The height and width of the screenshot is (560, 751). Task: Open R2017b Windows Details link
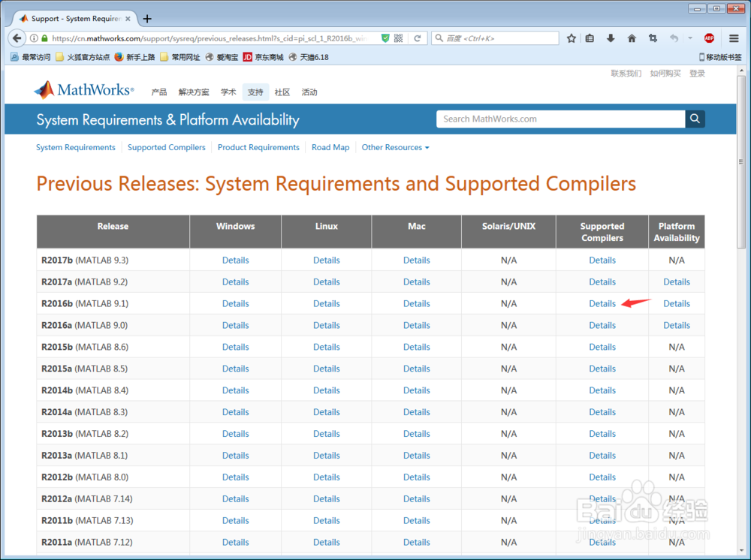click(235, 260)
